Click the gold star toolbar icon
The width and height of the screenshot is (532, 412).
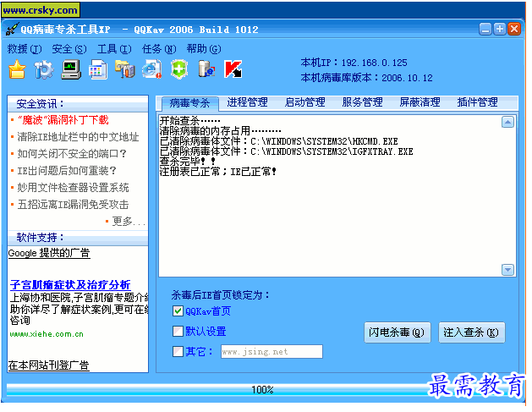tap(17, 69)
